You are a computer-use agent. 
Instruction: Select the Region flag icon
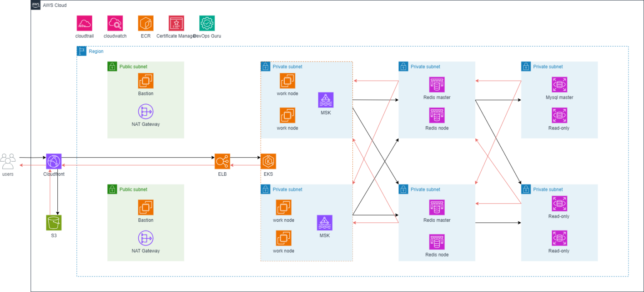coord(82,51)
